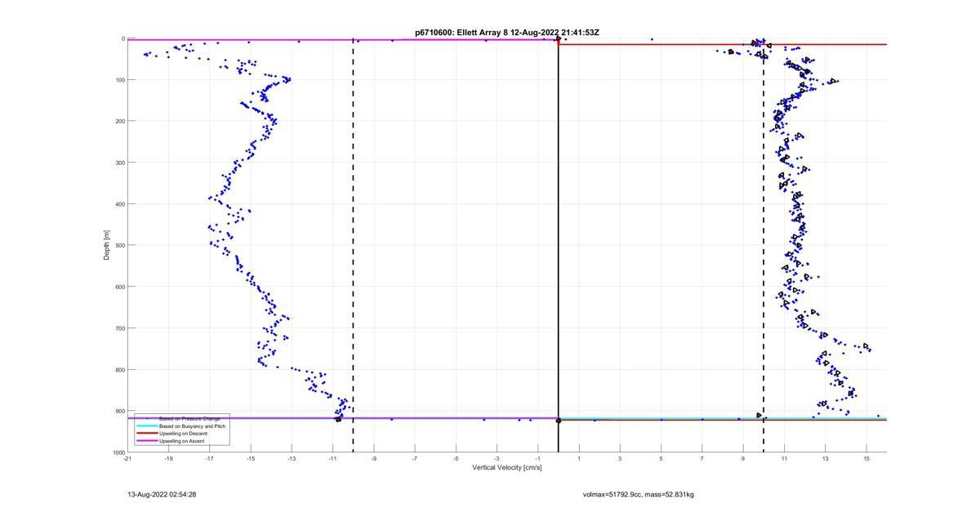Click the x-axis tick label '-3'
The width and height of the screenshot is (980, 508).
[497, 458]
